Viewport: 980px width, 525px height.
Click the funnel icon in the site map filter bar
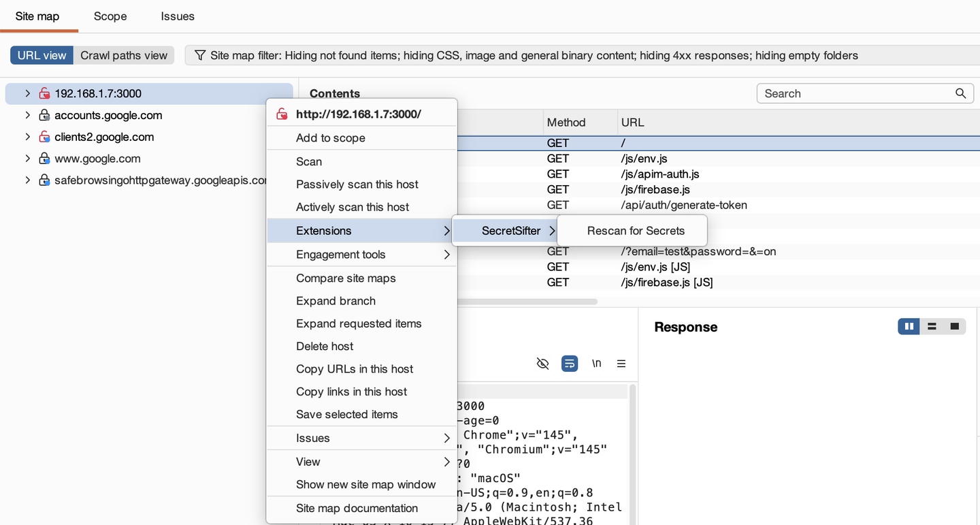pos(200,55)
